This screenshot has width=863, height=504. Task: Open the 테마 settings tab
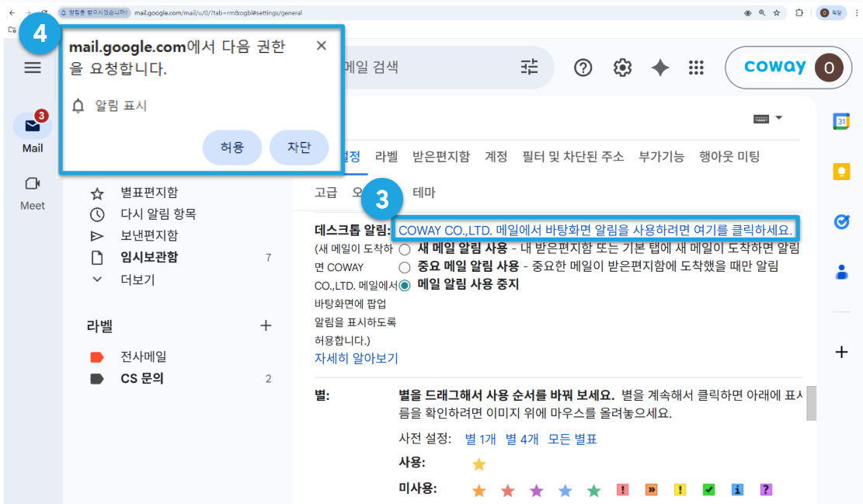[424, 193]
